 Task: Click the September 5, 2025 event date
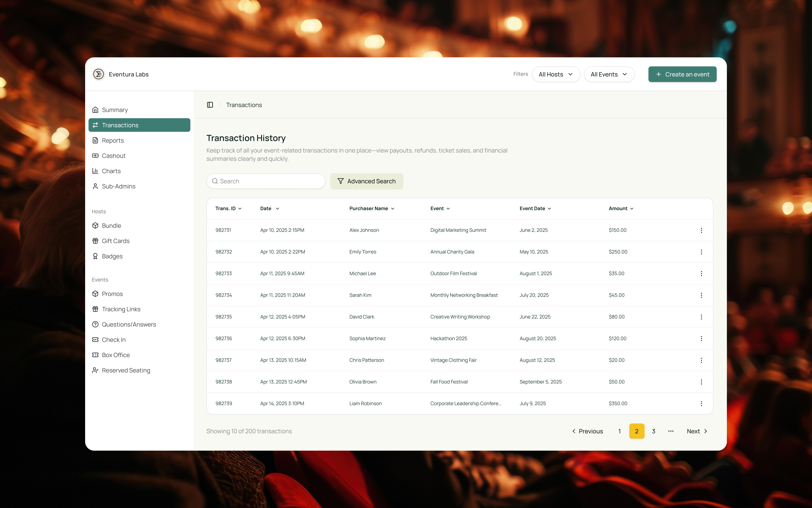click(540, 382)
